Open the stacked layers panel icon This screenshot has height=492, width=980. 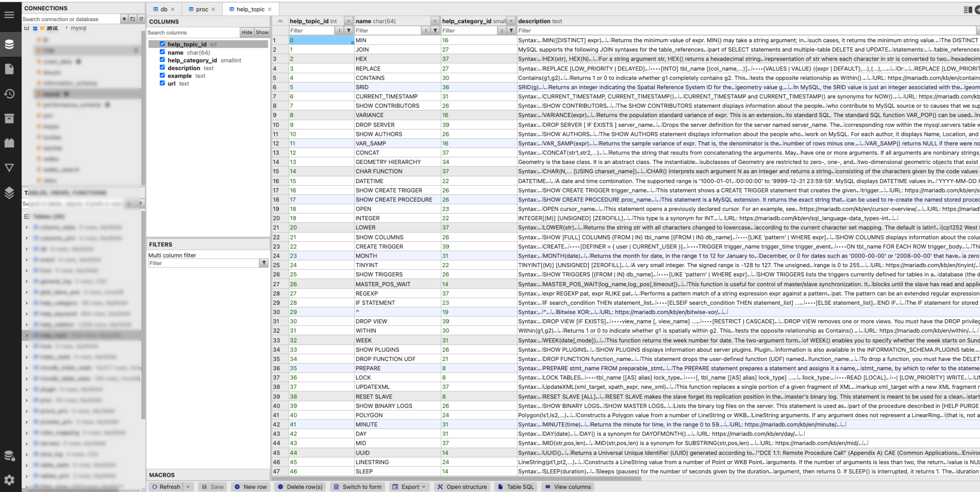tap(9, 192)
